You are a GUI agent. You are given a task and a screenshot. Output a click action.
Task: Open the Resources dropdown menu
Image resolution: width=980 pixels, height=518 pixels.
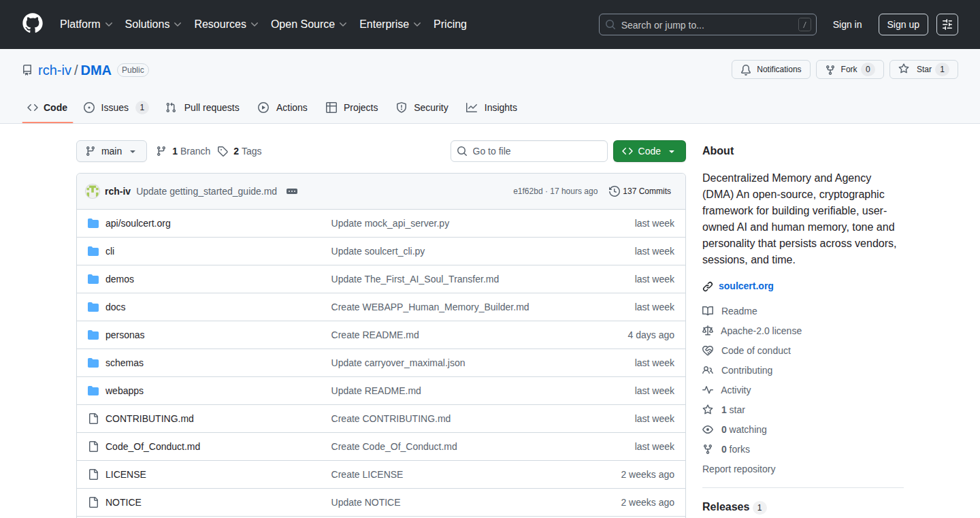point(226,24)
